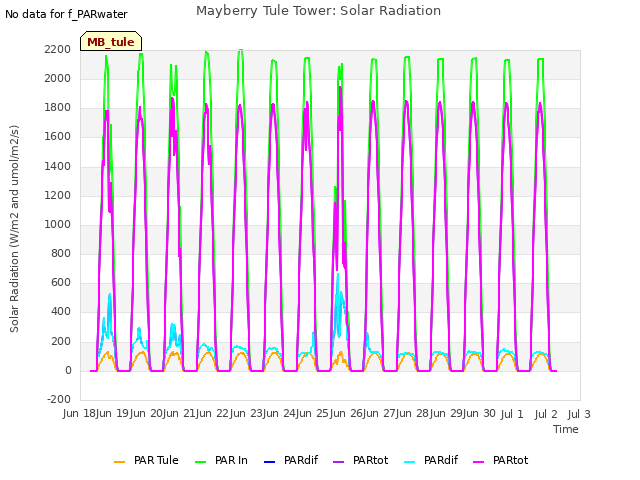This screenshot has height=480, width=640.
Task: Click the 'Jul 1' x-axis date label
Action: tap(512, 414)
